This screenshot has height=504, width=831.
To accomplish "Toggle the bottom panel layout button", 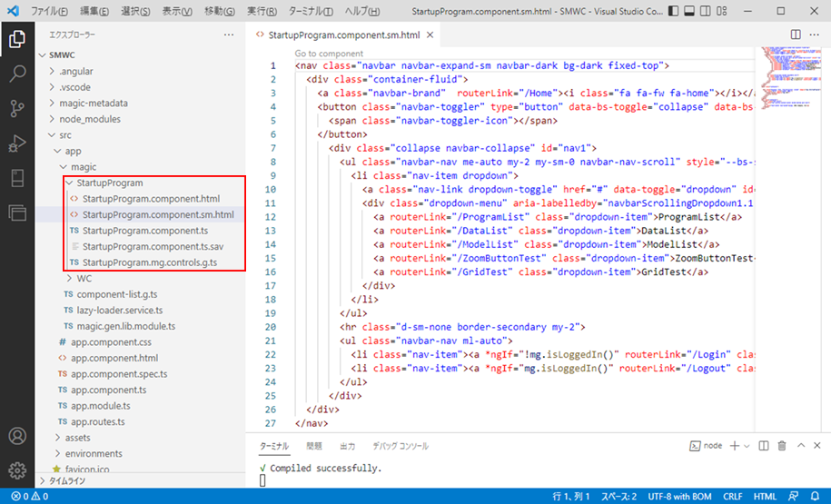I will point(688,11).
